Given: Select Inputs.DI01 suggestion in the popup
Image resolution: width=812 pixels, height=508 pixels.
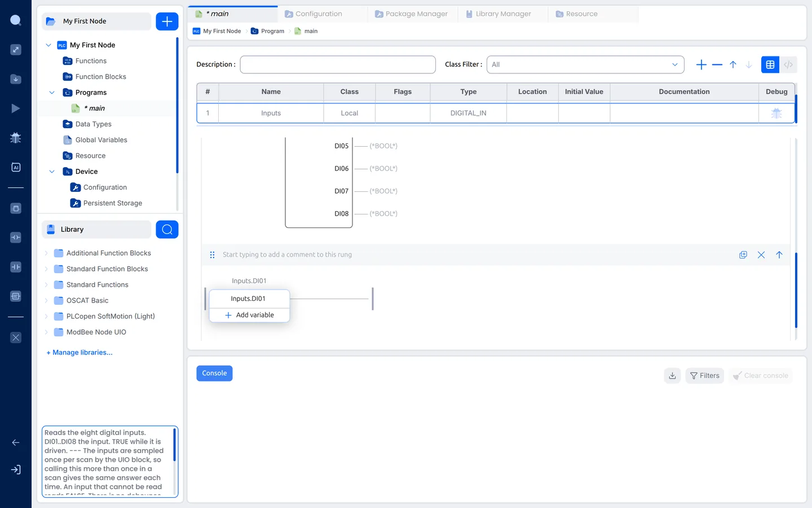Looking at the screenshot, I should click(248, 299).
